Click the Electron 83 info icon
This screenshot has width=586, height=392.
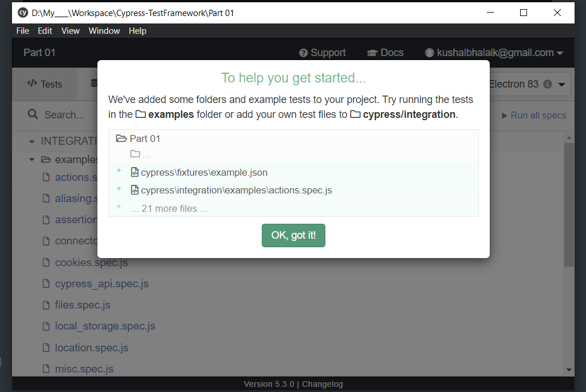[x=548, y=84]
